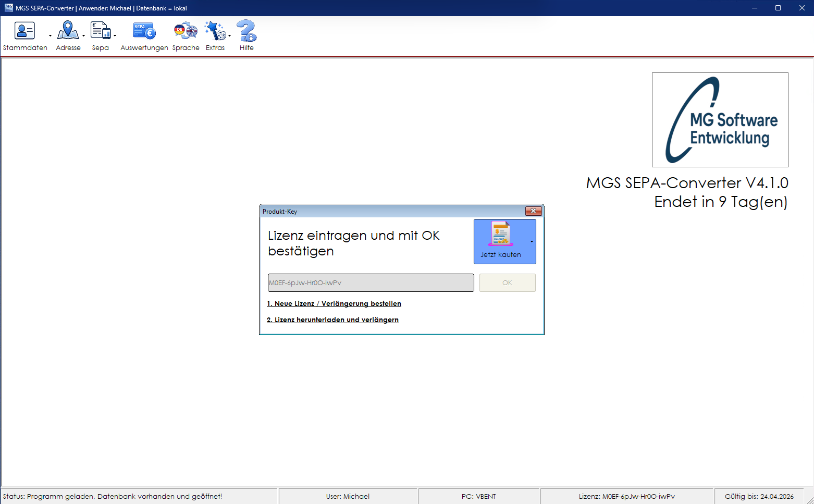Screen dimensions: 814x504
Task: Click the Lizenz status bar panel
Action: (626, 496)
